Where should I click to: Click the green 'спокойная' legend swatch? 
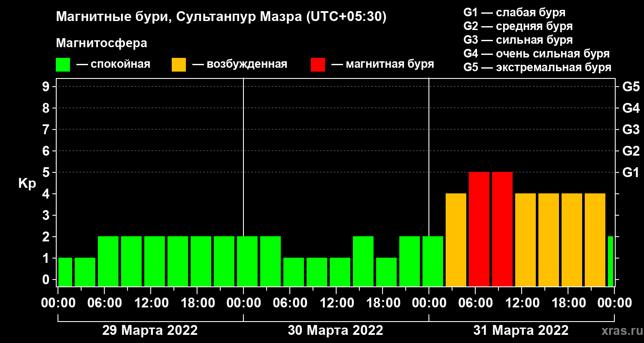(x=63, y=65)
